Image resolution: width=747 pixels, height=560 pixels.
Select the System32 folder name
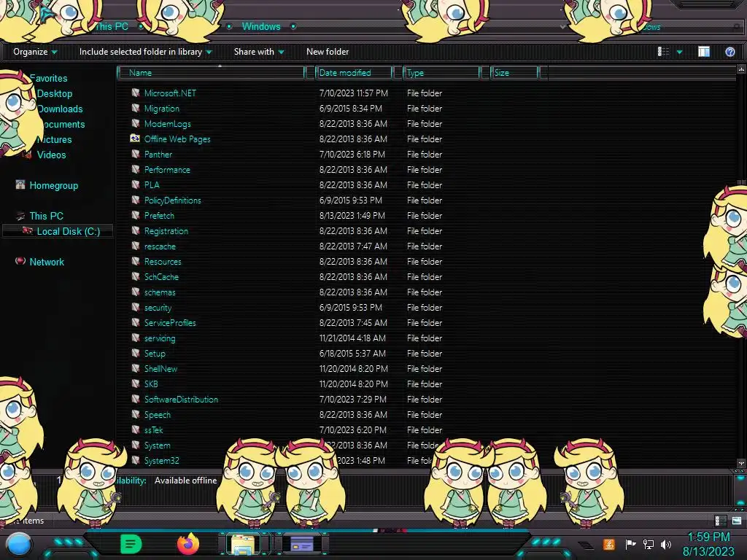coord(161,461)
